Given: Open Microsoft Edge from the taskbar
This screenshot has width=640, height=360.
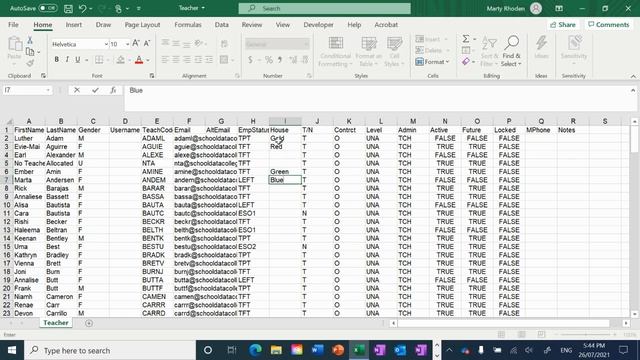Looking at the screenshot, I should pyautogui.click(x=256, y=350).
